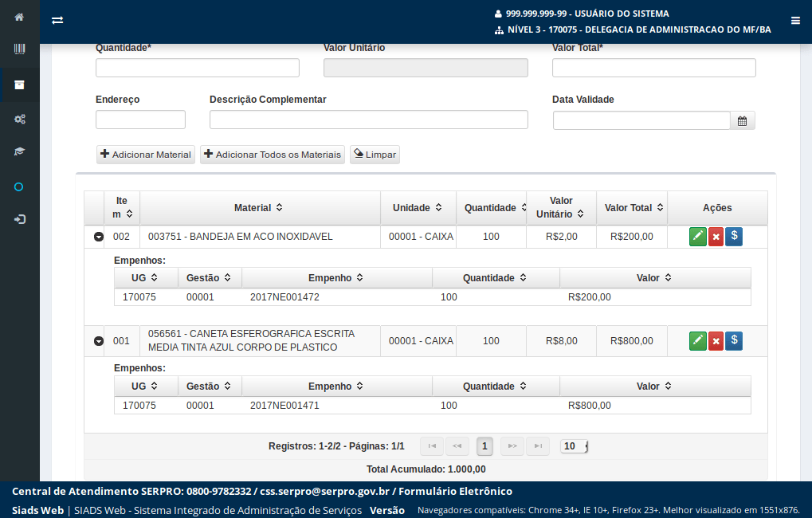Open dollar action for BANDEJA item
The width and height of the screenshot is (812, 518).
coord(734,237)
